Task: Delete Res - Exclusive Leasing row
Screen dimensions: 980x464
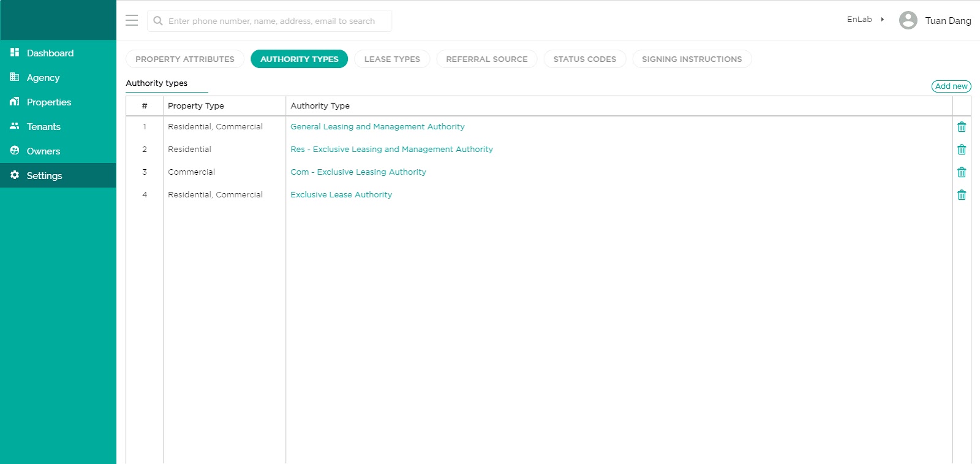Action: (x=962, y=150)
